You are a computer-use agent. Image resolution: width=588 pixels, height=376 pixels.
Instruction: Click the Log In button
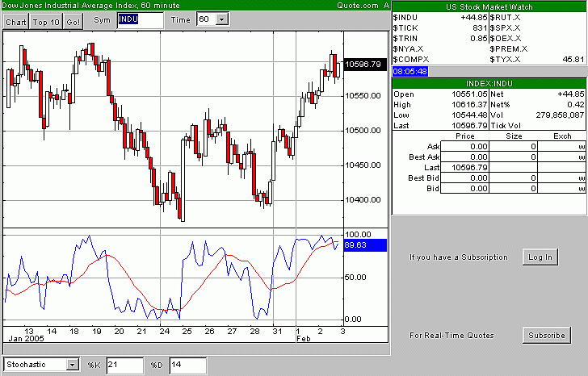pyautogui.click(x=540, y=257)
